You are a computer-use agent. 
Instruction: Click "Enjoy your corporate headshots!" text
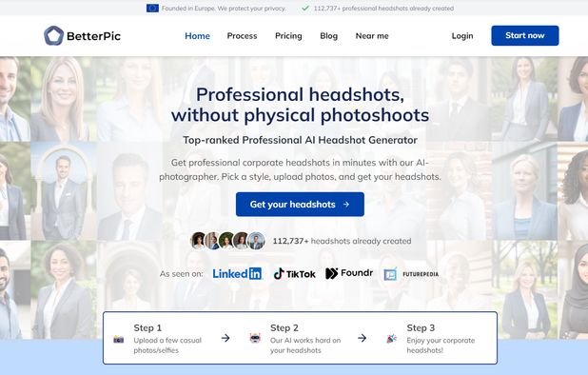point(441,345)
